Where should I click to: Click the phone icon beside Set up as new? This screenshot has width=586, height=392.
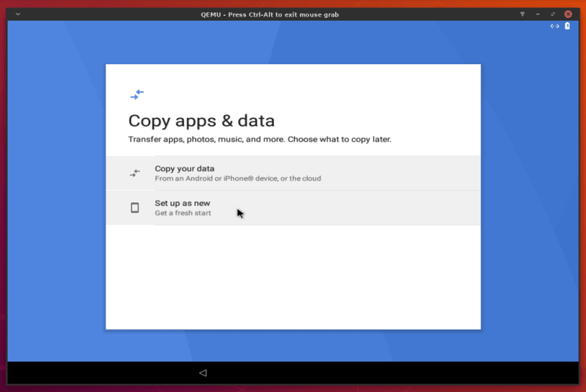pyautogui.click(x=135, y=207)
